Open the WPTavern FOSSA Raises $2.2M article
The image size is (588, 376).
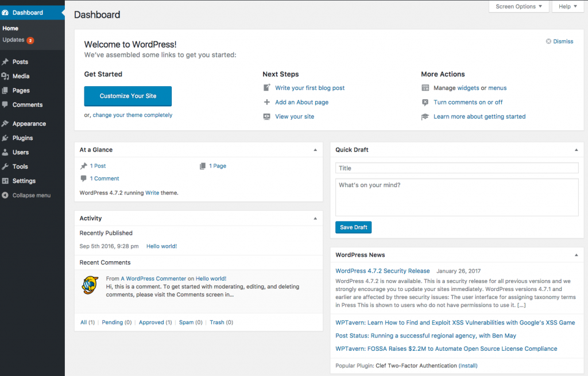(x=446, y=348)
